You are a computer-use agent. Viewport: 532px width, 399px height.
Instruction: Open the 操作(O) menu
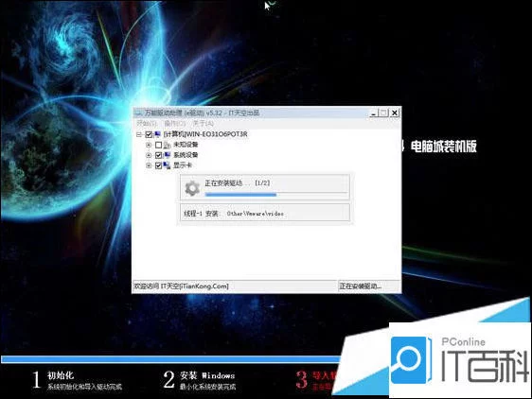click(175, 123)
